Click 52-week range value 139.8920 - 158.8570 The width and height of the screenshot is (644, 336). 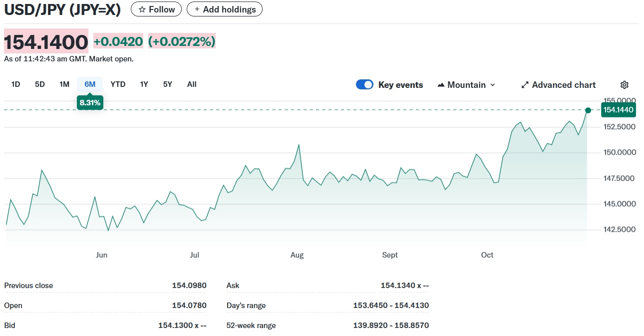point(391,326)
